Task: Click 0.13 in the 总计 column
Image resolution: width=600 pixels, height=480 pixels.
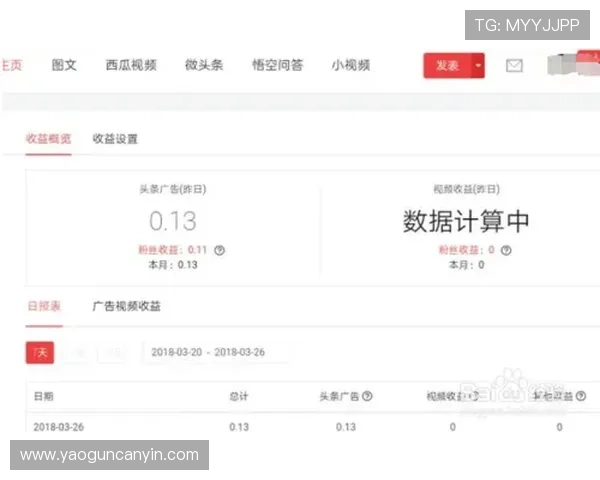Action: pos(239,427)
